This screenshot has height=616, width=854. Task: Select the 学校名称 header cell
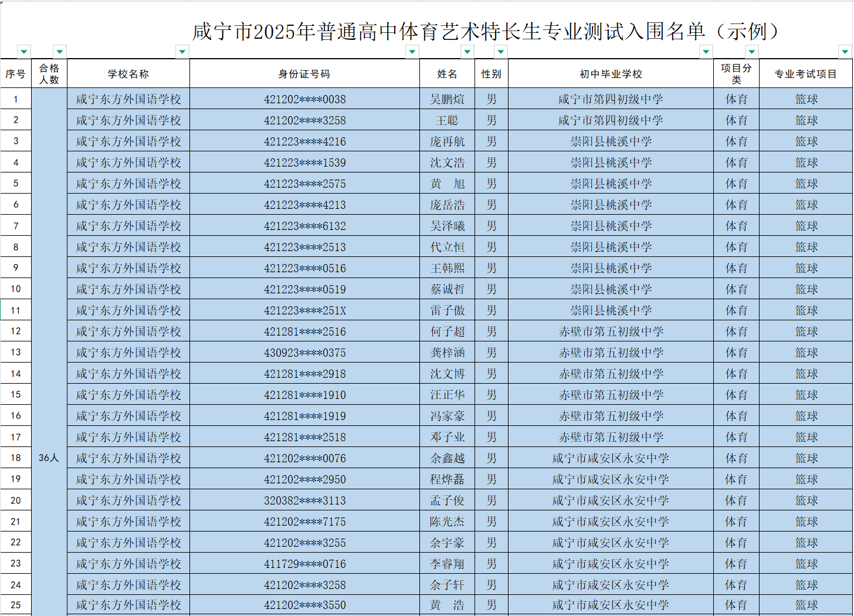(x=128, y=74)
